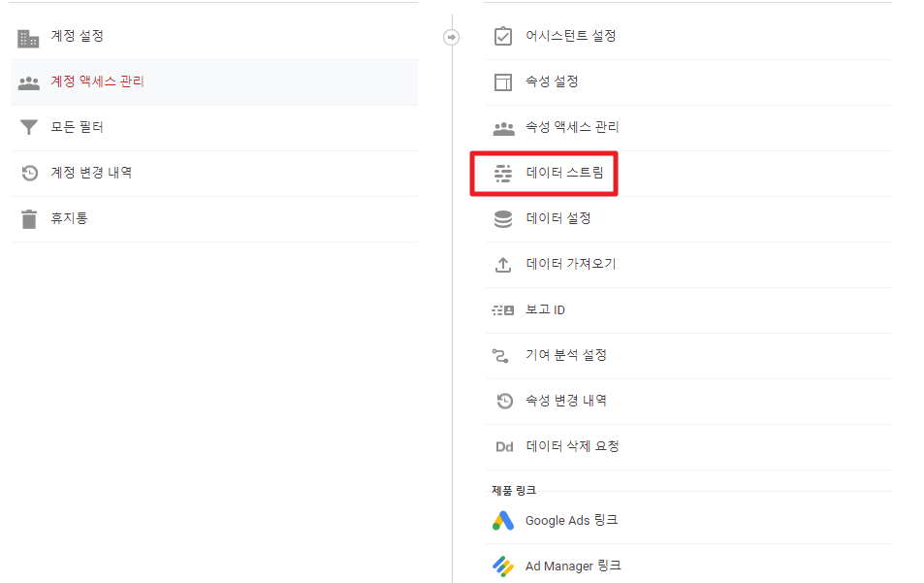Image resolution: width=924 pixels, height=583 pixels.
Task: Select the 어시스턴트 설정 checklist icon
Action: pos(503,36)
